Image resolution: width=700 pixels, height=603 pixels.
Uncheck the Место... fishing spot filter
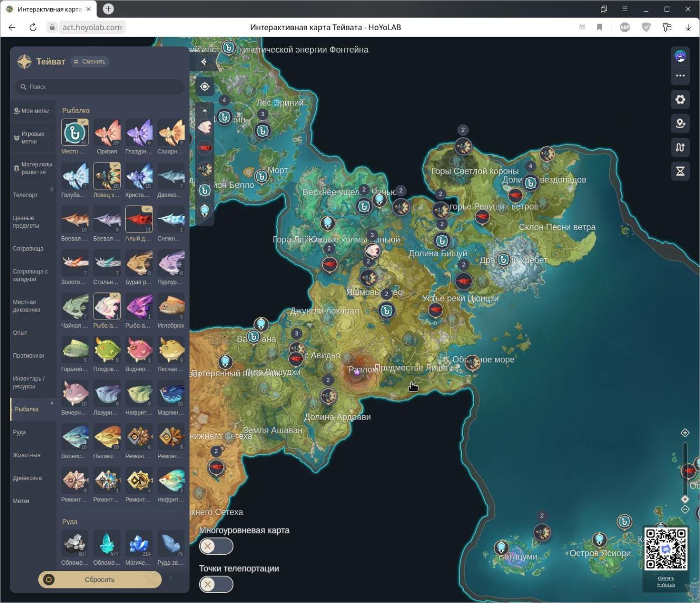tap(75, 133)
